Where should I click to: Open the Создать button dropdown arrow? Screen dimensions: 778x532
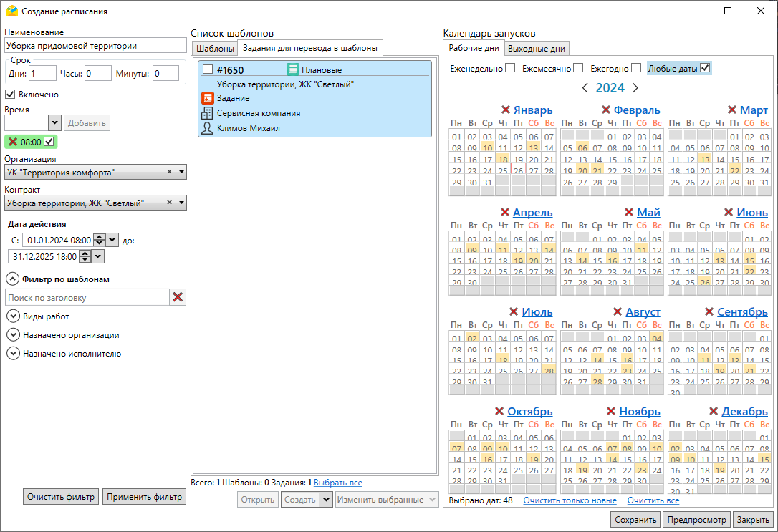click(326, 500)
